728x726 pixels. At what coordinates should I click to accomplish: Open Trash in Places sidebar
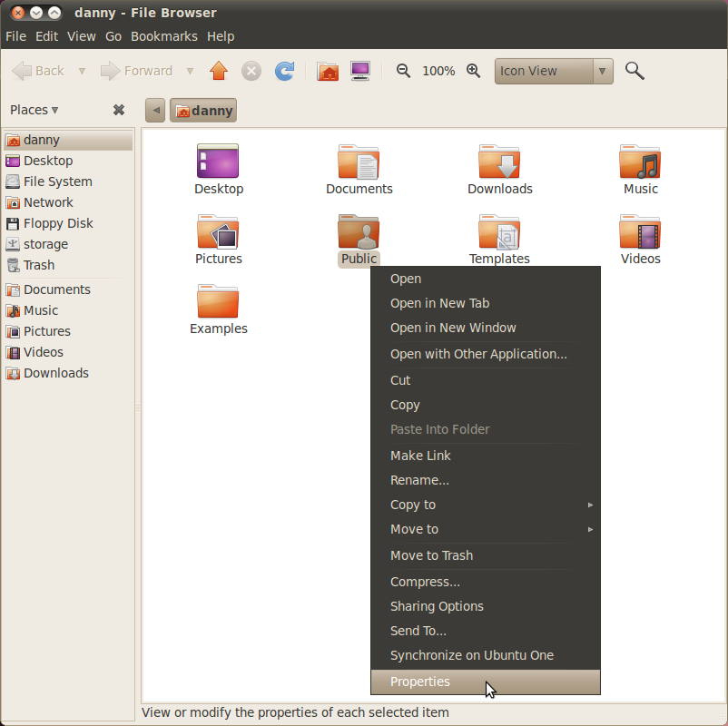click(x=68, y=265)
